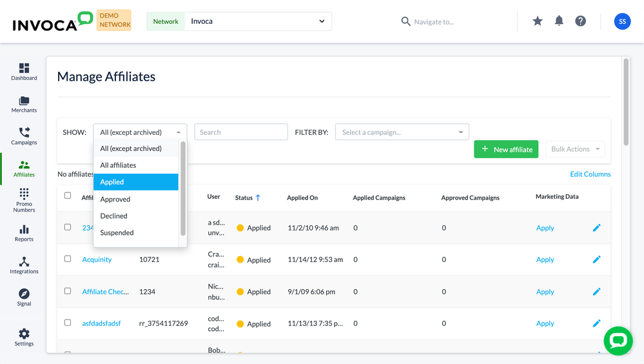Image resolution: width=644 pixels, height=364 pixels.
Task: Tick the asfdadsfadsf row checkbox
Action: pyautogui.click(x=68, y=323)
